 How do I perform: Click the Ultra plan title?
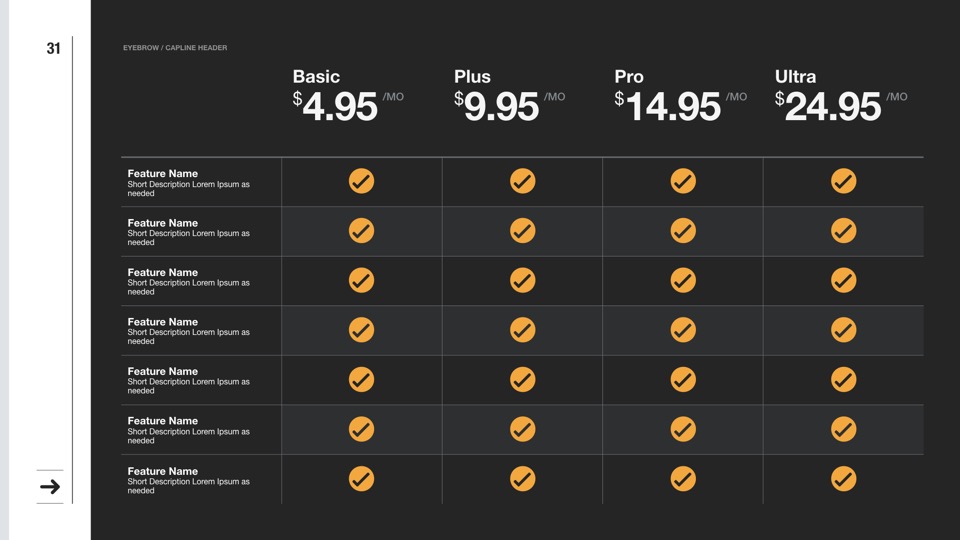(795, 77)
